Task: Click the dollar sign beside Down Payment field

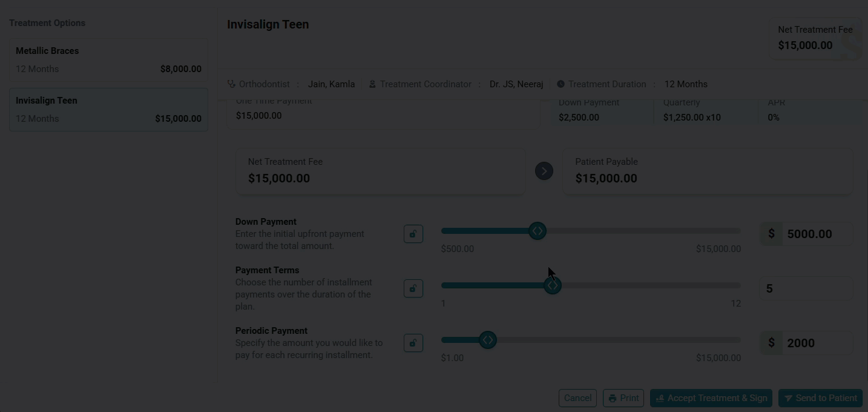Action: (771, 234)
